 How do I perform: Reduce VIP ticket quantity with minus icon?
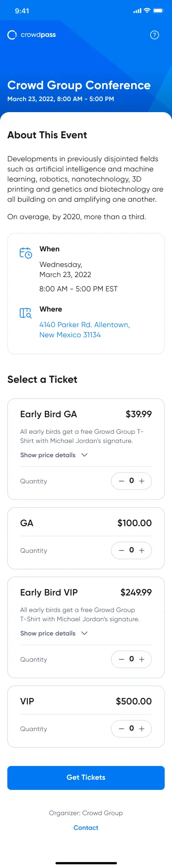[122, 729]
